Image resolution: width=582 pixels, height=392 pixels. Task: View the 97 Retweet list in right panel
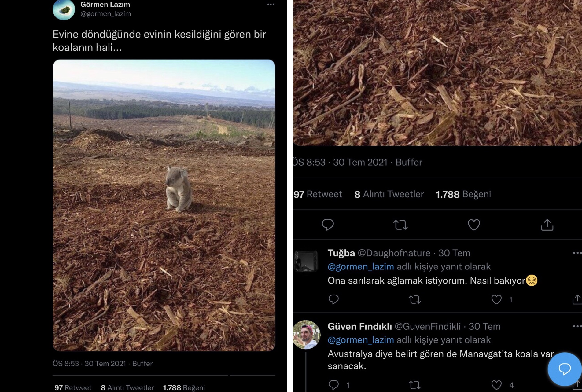pos(318,194)
